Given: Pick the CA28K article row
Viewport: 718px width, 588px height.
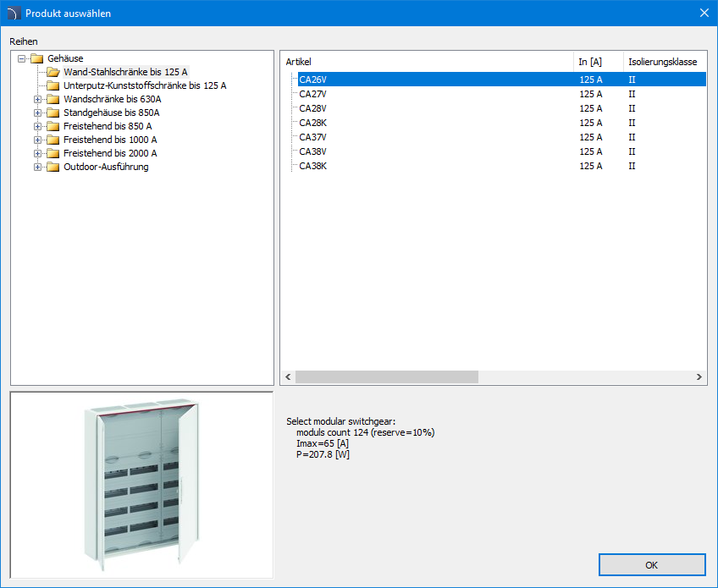Looking at the screenshot, I should click(x=312, y=123).
